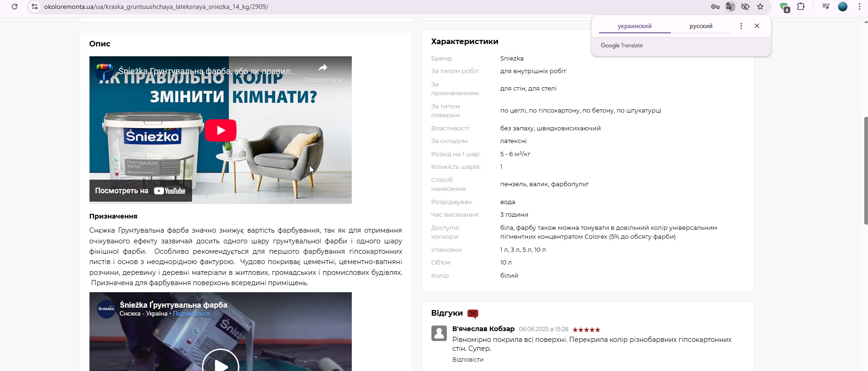
Task: Click the brand value Sniezka
Action: 512,59
